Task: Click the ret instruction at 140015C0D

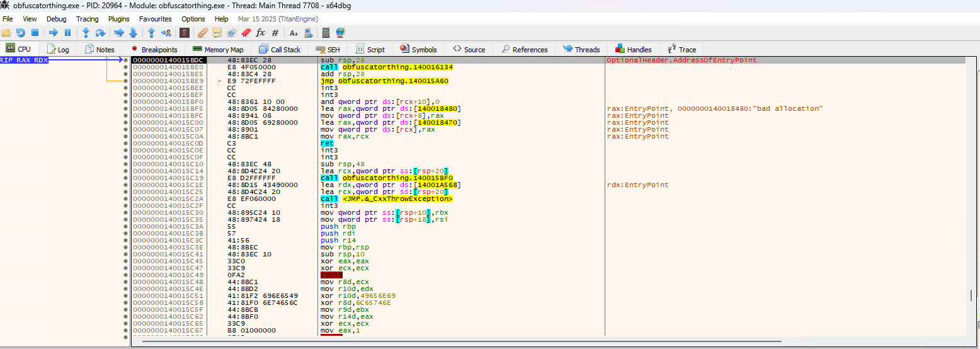Action: tap(327, 143)
